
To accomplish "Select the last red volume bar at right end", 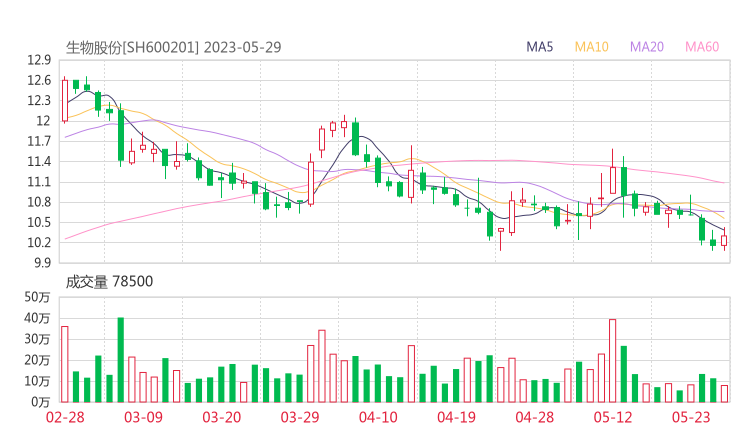I will (724, 394).
